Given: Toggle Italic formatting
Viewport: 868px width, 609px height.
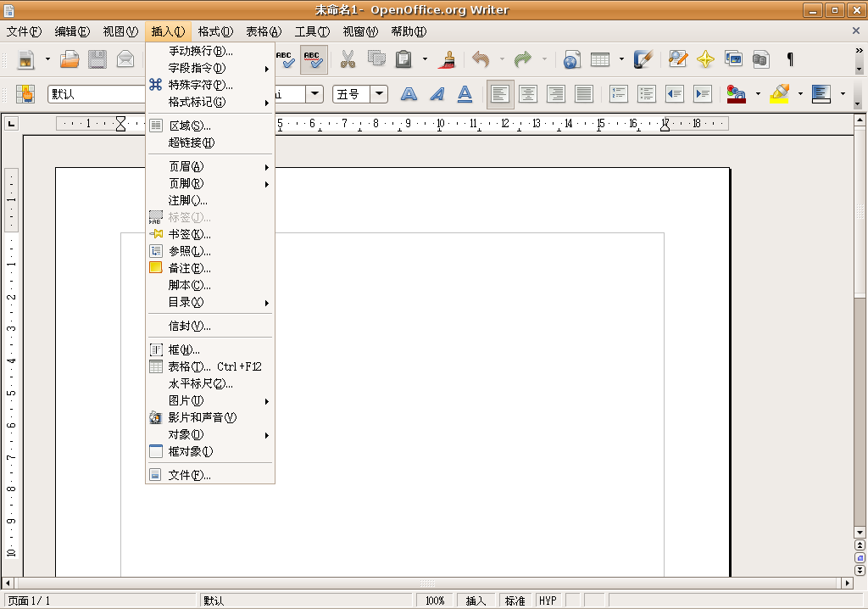Looking at the screenshot, I should pyautogui.click(x=437, y=94).
